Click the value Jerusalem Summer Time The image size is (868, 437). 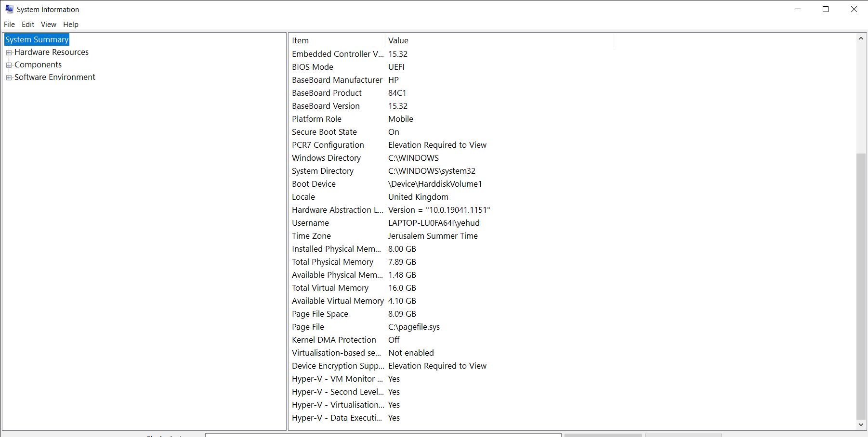click(433, 236)
